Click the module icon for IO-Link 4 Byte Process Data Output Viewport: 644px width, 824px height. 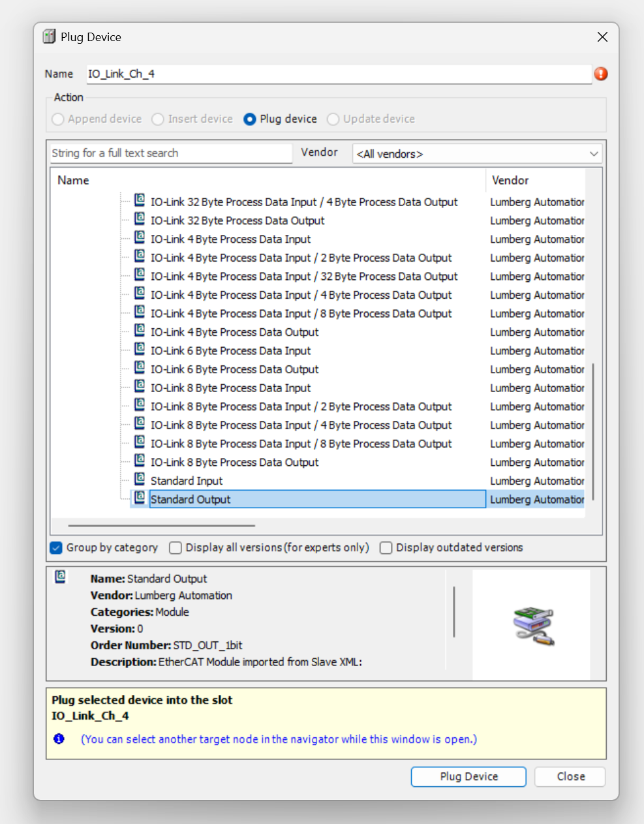(x=140, y=330)
